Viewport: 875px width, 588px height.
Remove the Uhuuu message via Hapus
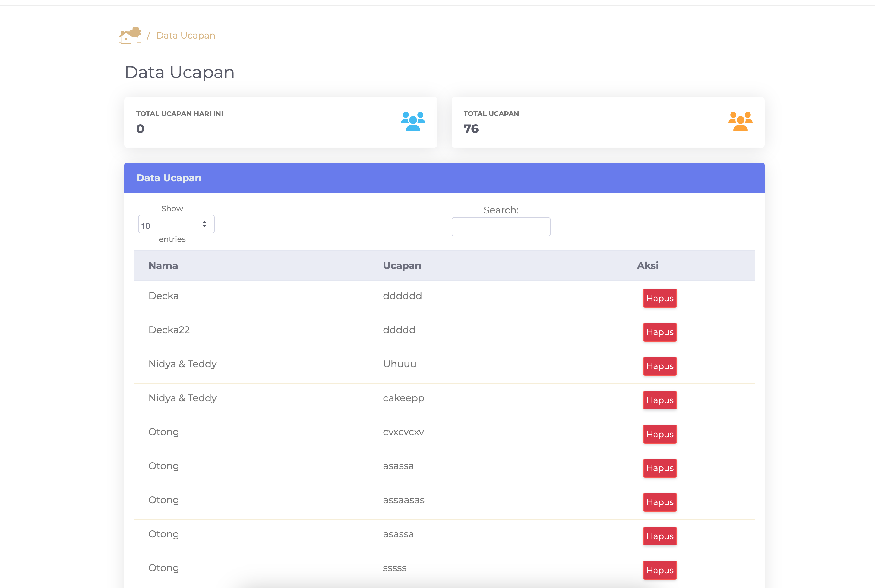click(659, 366)
